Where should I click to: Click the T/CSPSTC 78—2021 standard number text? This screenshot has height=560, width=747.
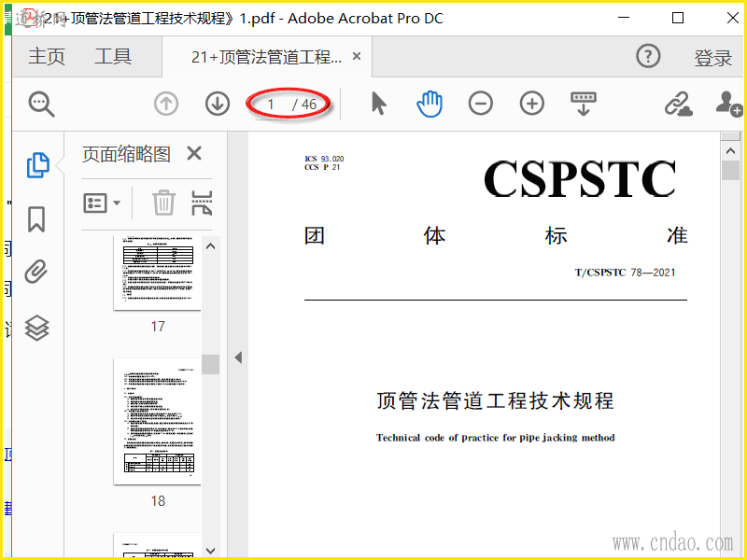pos(625,273)
